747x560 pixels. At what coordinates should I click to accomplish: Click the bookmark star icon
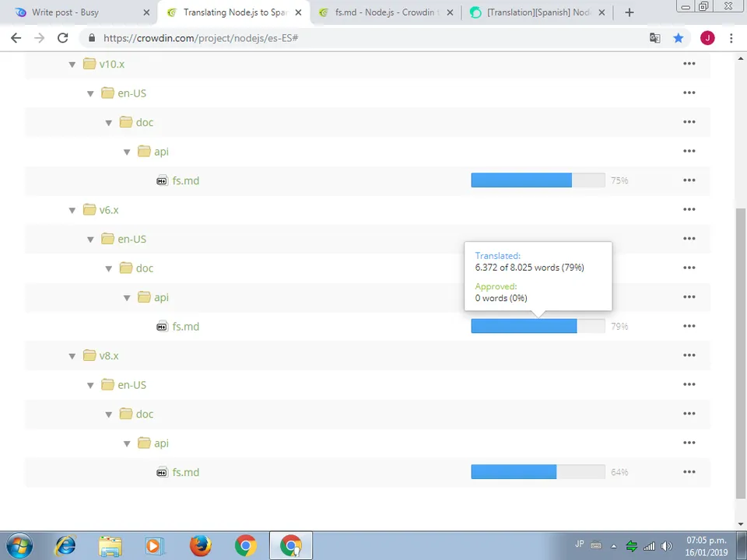[679, 38]
